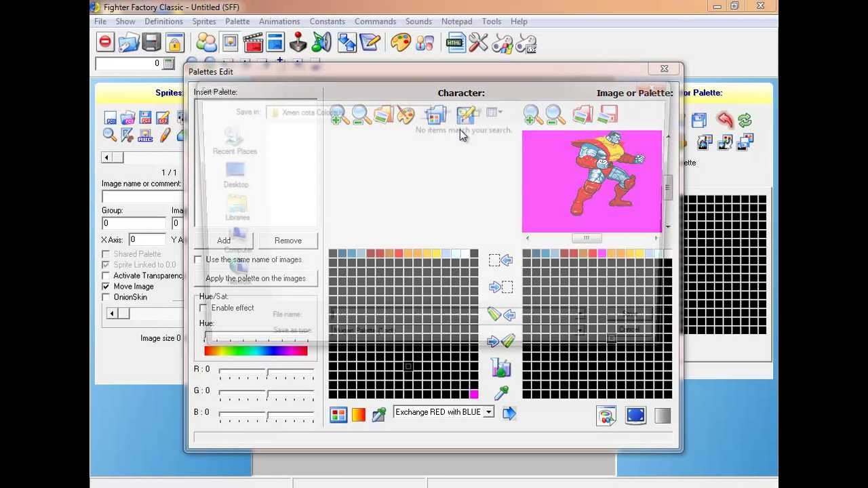Click the rainbow Hue color bar

(x=256, y=350)
